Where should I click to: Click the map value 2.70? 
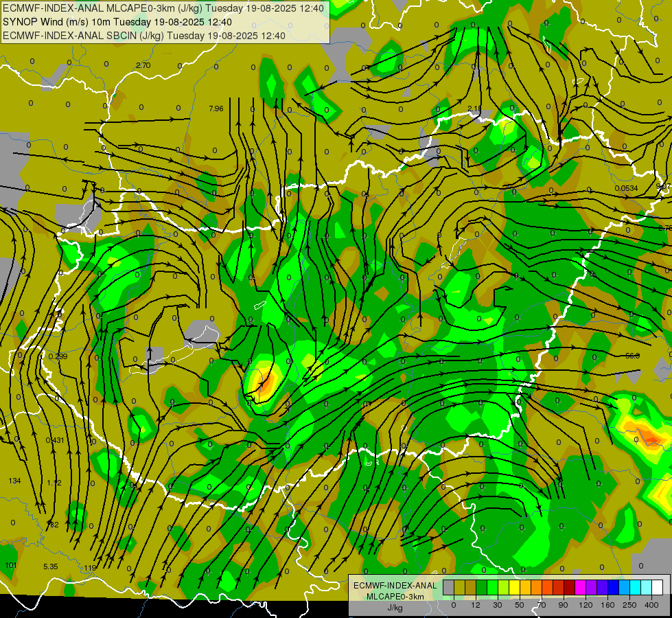[x=143, y=65]
